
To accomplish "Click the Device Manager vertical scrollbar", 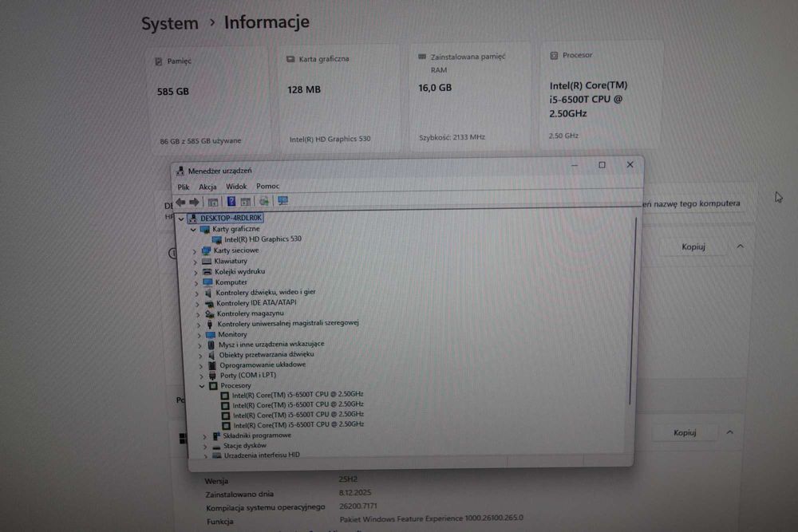I will tap(633, 311).
